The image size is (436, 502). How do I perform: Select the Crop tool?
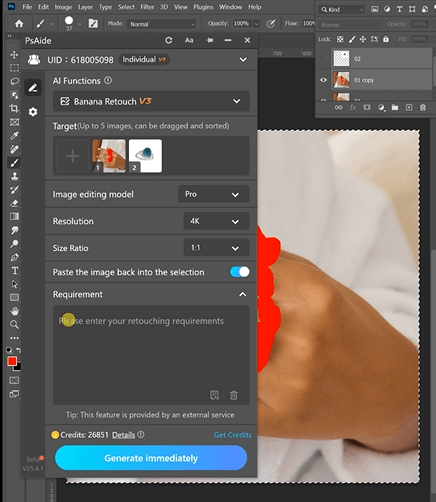14,108
